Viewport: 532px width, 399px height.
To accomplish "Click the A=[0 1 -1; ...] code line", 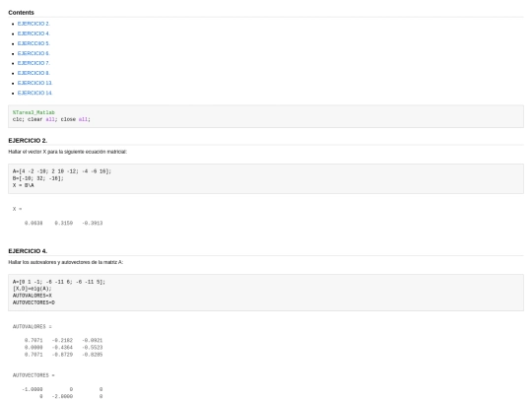I will (59, 282).
